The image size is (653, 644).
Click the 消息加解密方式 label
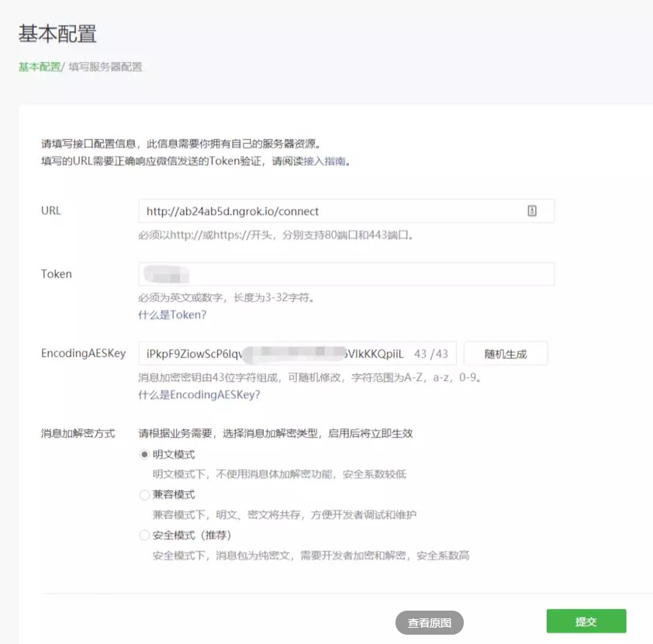coord(78,433)
